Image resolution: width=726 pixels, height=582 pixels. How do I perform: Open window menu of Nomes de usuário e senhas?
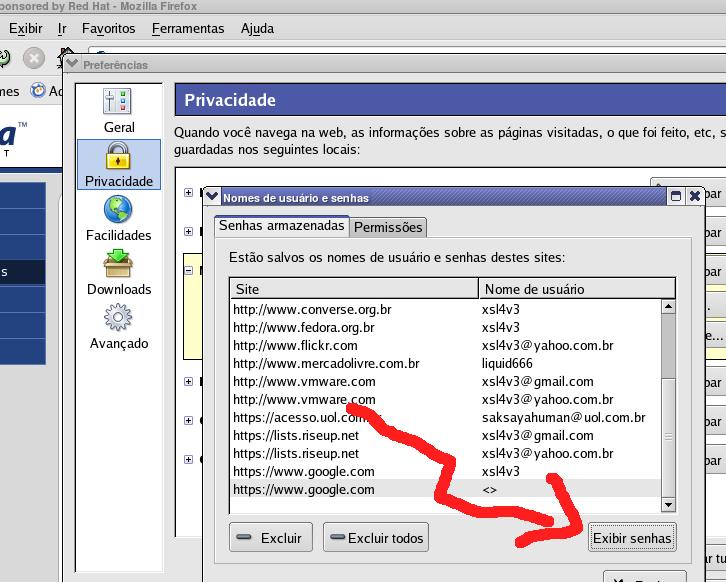click(212, 196)
